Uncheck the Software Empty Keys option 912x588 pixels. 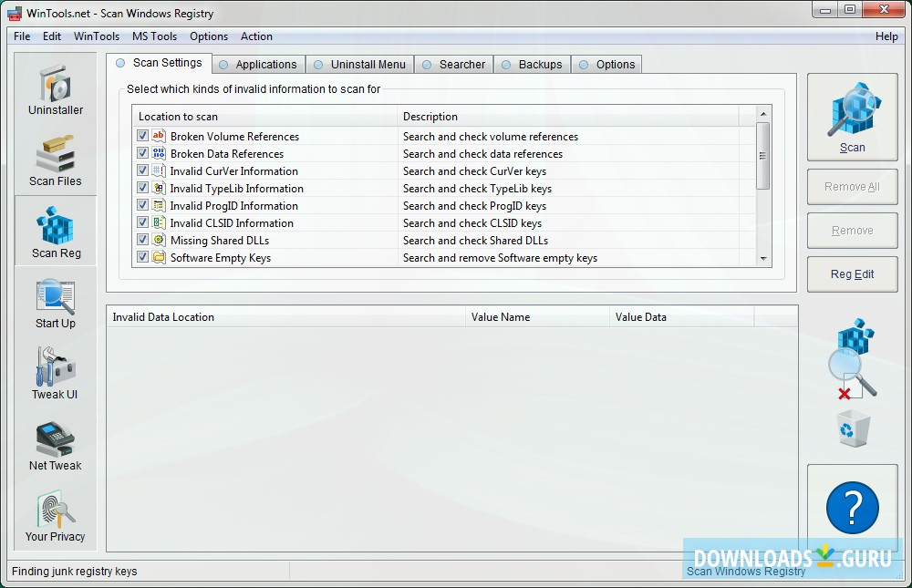143,257
